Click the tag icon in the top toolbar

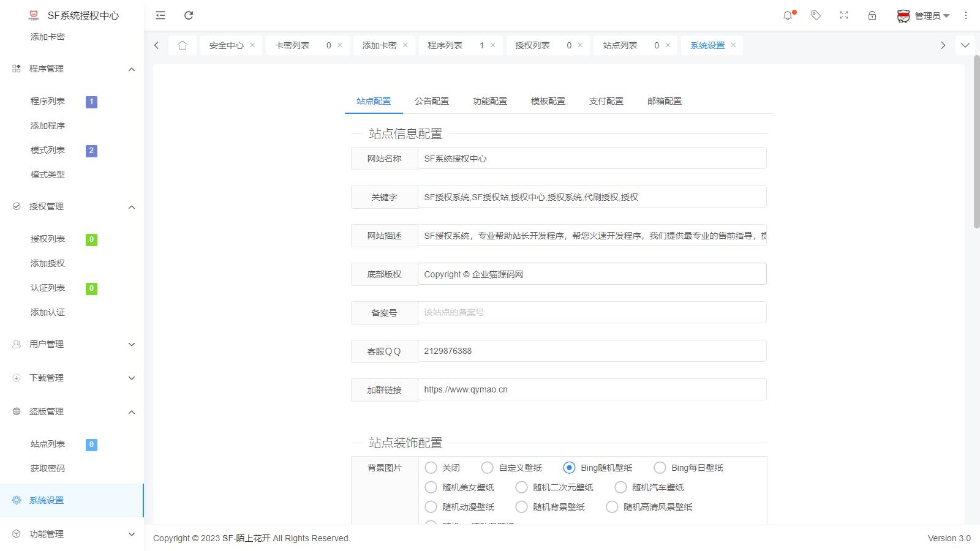coord(816,15)
